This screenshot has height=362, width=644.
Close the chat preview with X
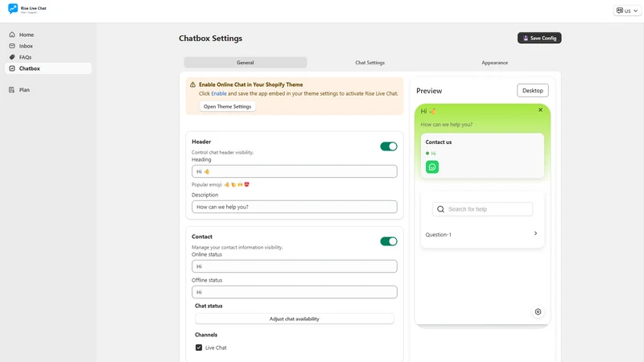540,110
